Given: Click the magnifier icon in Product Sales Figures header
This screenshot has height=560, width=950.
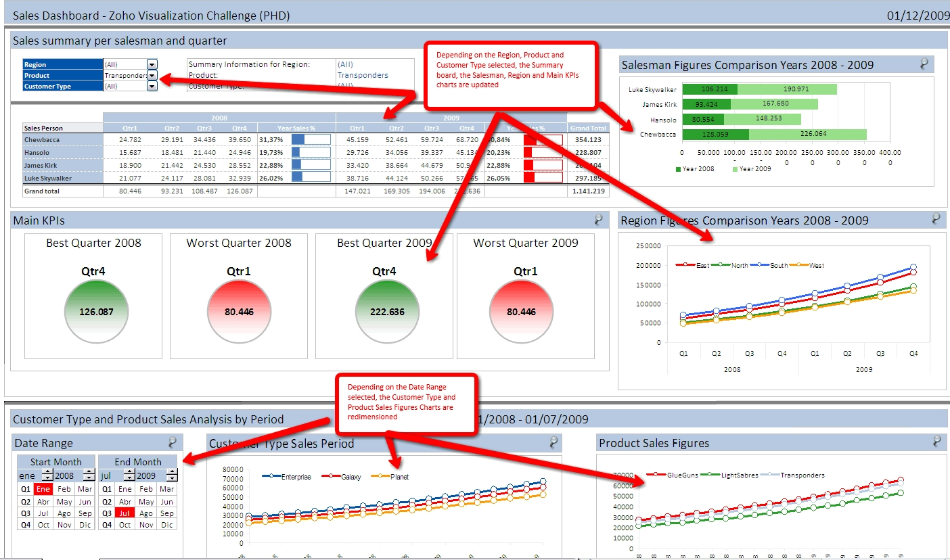Looking at the screenshot, I should point(937,441).
